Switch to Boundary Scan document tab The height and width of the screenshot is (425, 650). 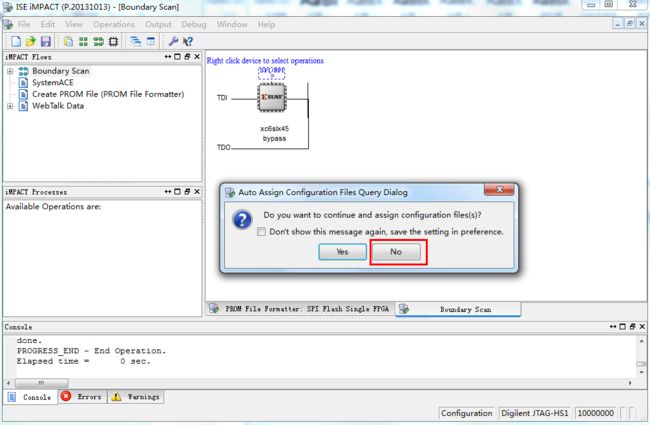(x=458, y=309)
